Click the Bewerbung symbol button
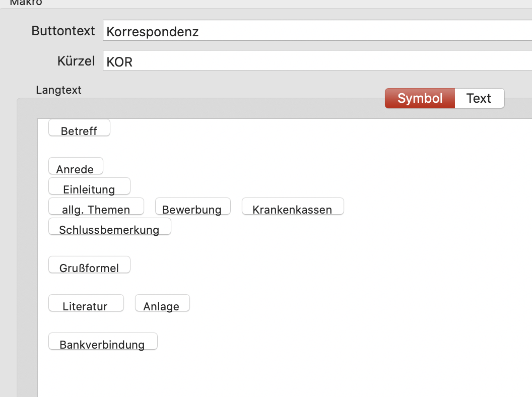This screenshot has height=397, width=532. point(193,207)
